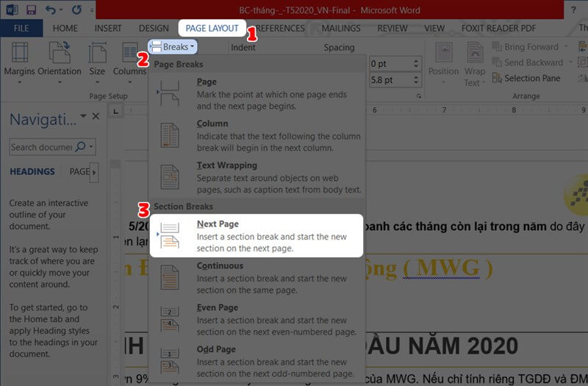Image resolution: width=588 pixels, height=386 pixels.
Task: Expand the Breaks dropdown
Action: coord(173,47)
